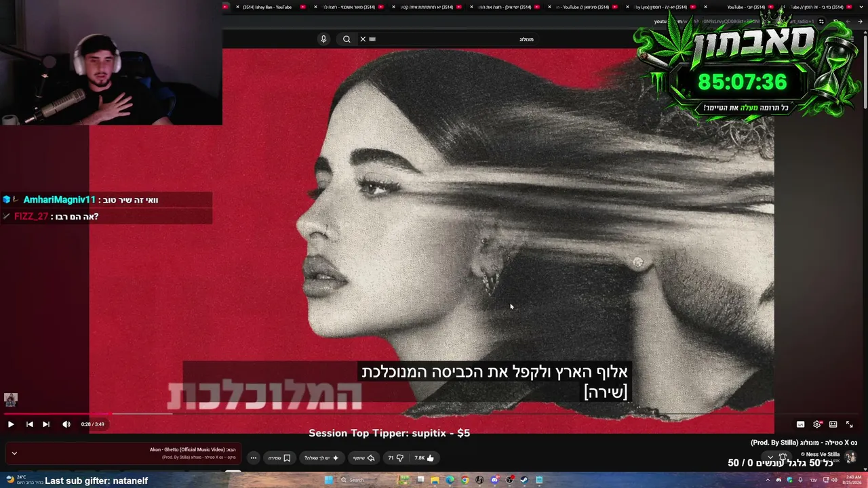Open the share video dialog
Viewport: 868px width, 488px height.
point(364,458)
